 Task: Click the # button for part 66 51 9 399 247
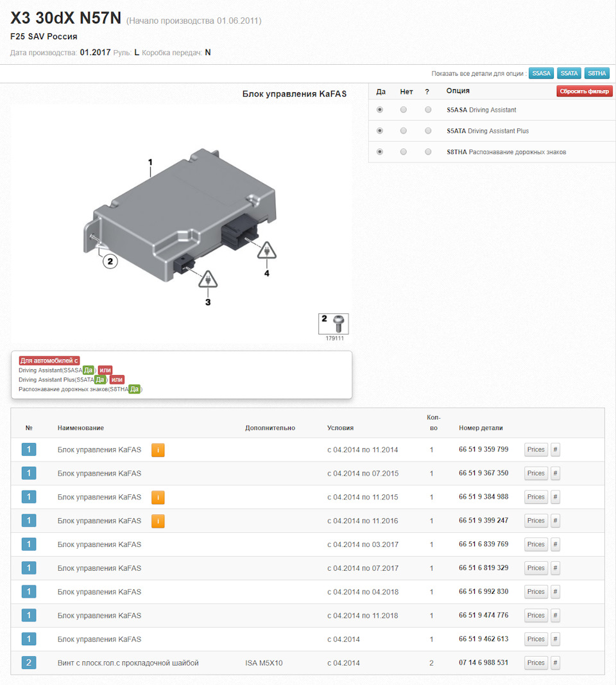click(555, 520)
